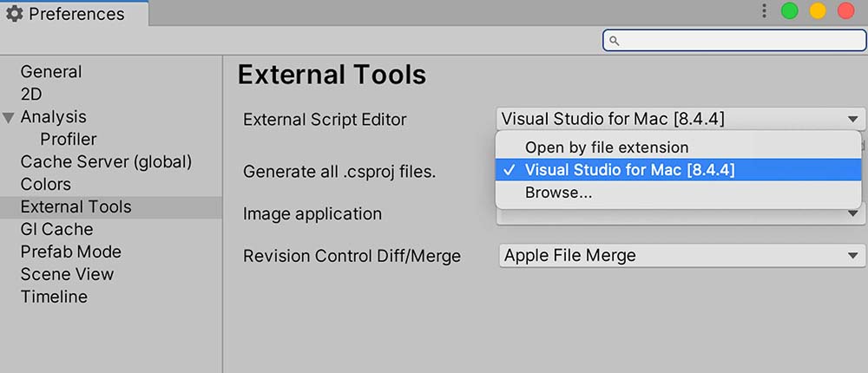The width and height of the screenshot is (868, 373).
Task: Choose Browse... from the editor list
Action: 558,193
